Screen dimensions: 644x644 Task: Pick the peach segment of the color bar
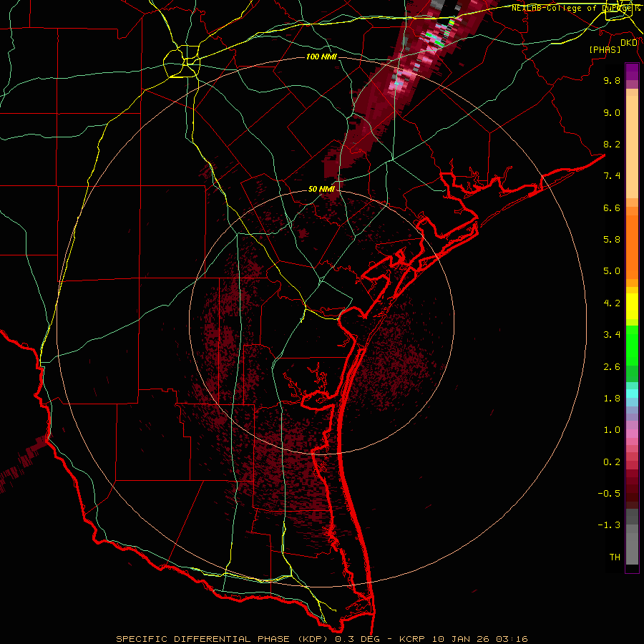coord(632,147)
